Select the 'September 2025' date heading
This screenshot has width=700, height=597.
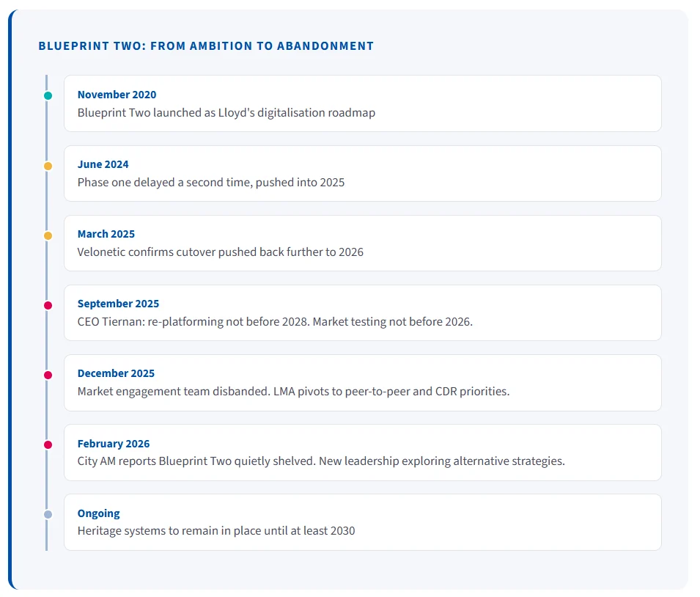(x=118, y=304)
